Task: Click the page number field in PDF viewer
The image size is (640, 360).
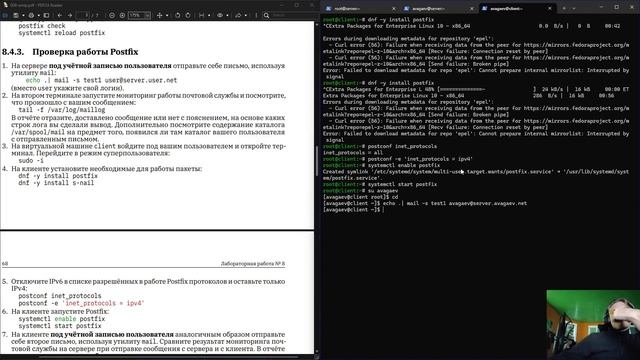Action: 82,15
